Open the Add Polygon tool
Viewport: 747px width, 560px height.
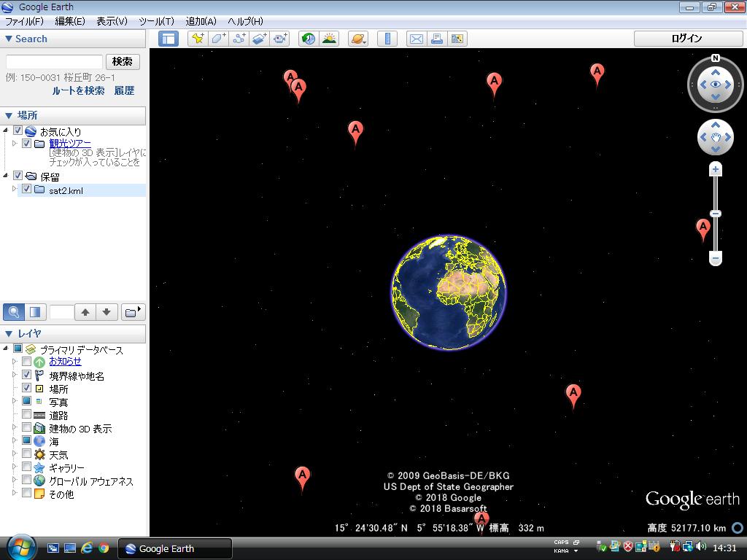tap(217, 38)
